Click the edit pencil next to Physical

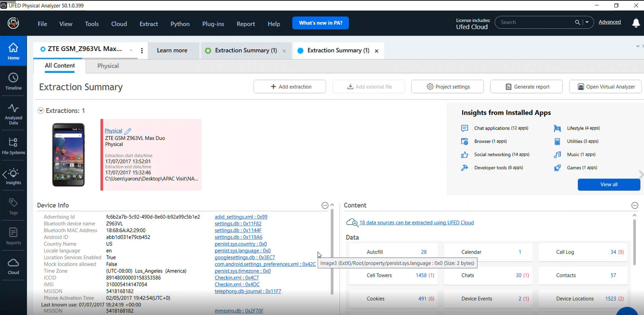tap(128, 131)
